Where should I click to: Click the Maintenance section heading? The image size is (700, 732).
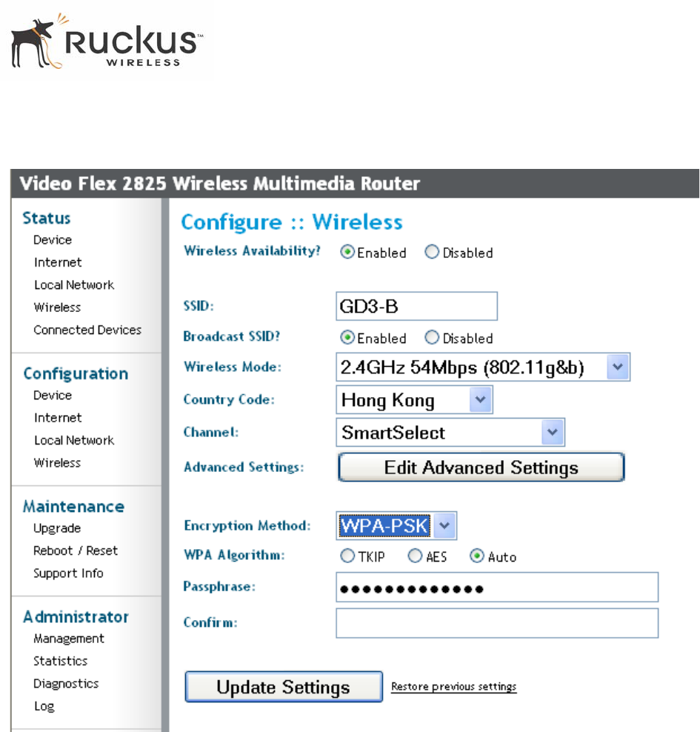click(x=74, y=507)
